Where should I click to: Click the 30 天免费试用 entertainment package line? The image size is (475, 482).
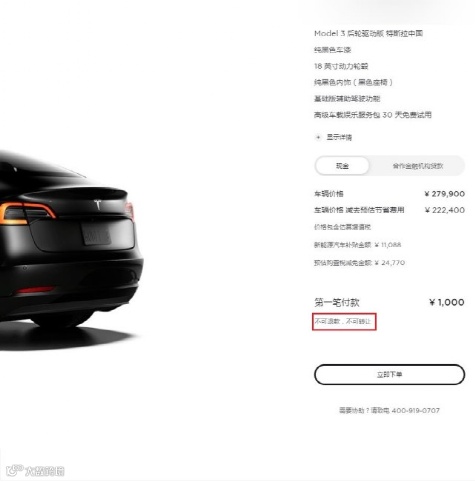coord(373,115)
